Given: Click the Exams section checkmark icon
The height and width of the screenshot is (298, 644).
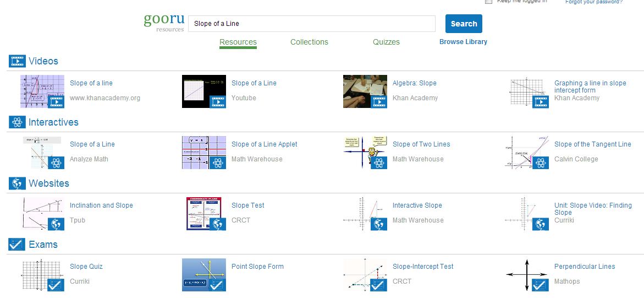Looking at the screenshot, I should (17, 245).
